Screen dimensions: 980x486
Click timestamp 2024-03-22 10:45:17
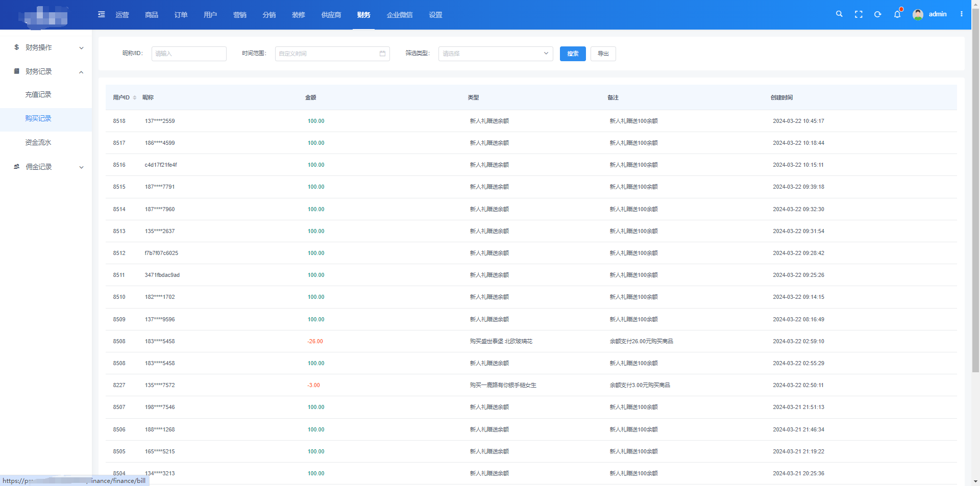point(798,121)
